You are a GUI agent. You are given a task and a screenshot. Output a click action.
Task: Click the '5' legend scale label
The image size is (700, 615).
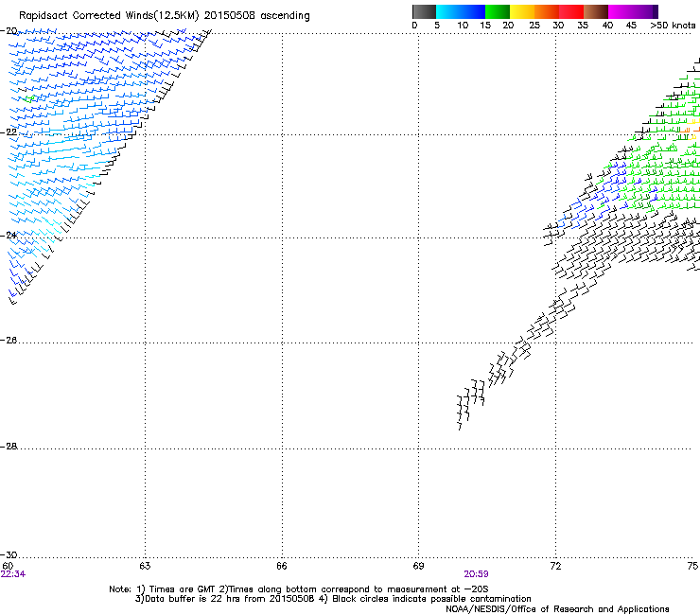point(437,26)
